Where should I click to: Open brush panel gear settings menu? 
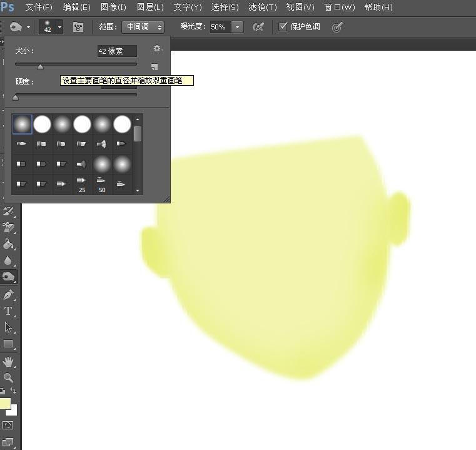click(x=157, y=48)
